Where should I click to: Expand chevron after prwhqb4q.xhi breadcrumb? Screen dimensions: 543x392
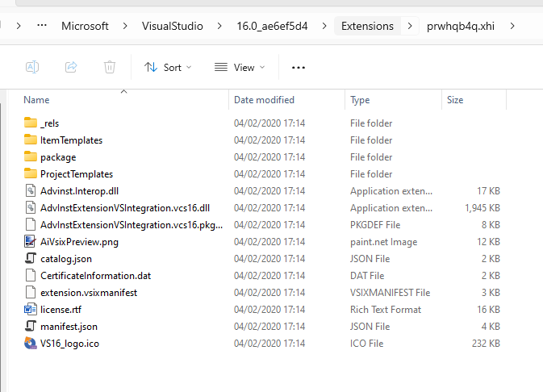(x=512, y=26)
